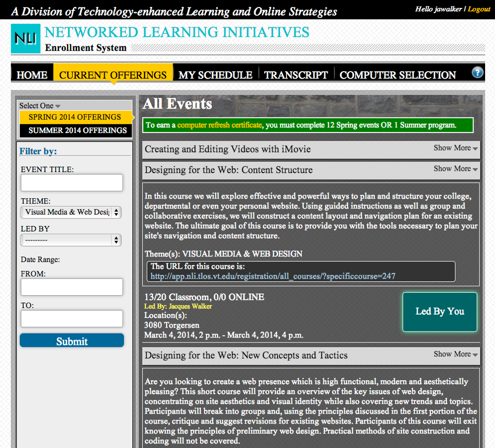Click the Led By You button
The width and height of the screenshot is (495, 448).
[440, 312]
